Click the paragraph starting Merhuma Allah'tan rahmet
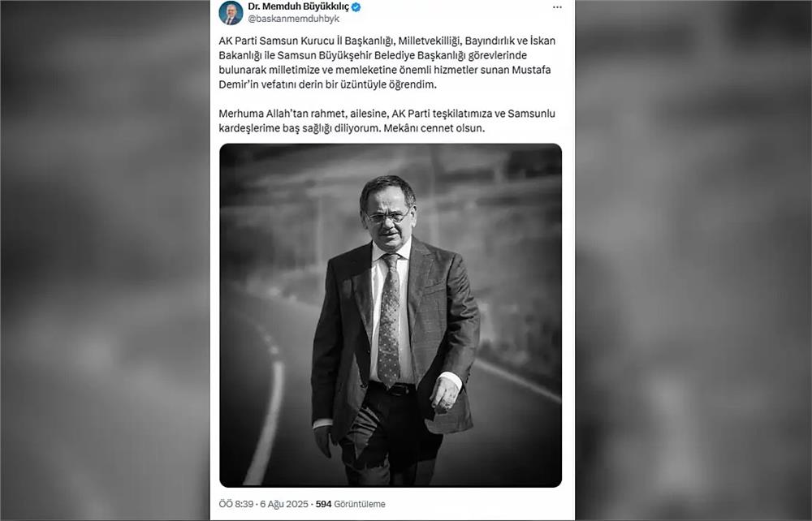 point(387,121)
